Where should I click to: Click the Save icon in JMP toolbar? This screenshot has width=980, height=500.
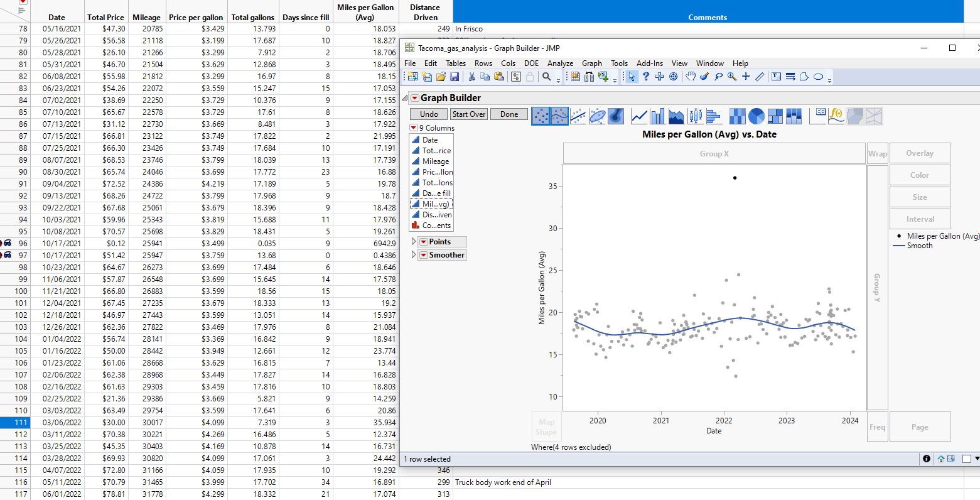coord(455,77)
